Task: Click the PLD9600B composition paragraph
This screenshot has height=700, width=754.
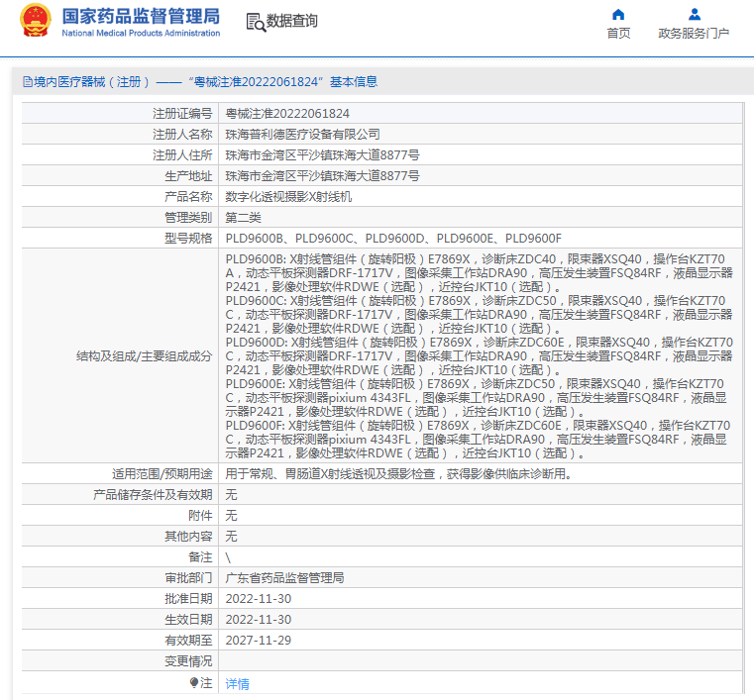Action: click(x=479, y=273)
